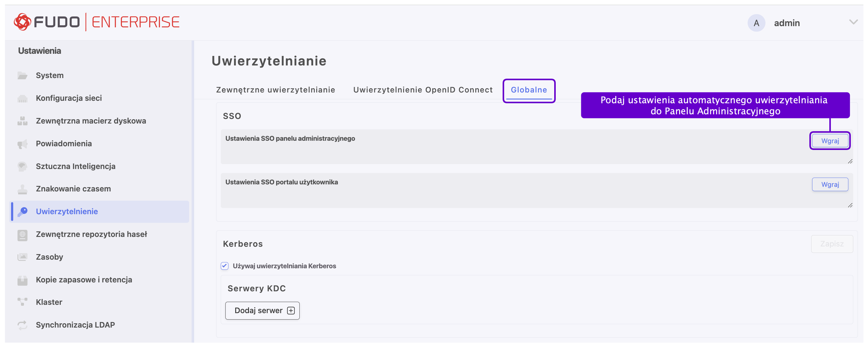868x350 pixels.
Task: Open Uwierzytelnienie OpenID Connect tab
Action: pos(422,90)
